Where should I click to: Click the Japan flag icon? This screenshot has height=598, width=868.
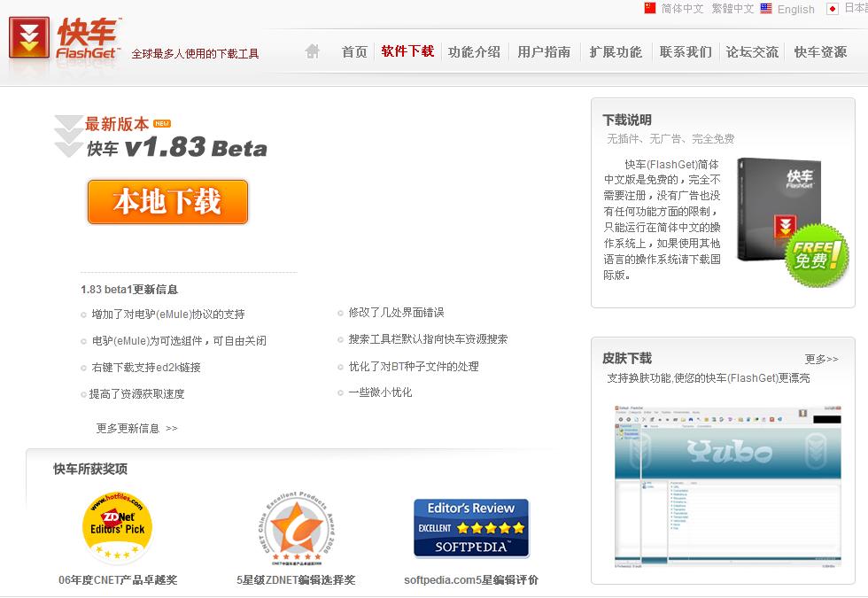point(833,9)
